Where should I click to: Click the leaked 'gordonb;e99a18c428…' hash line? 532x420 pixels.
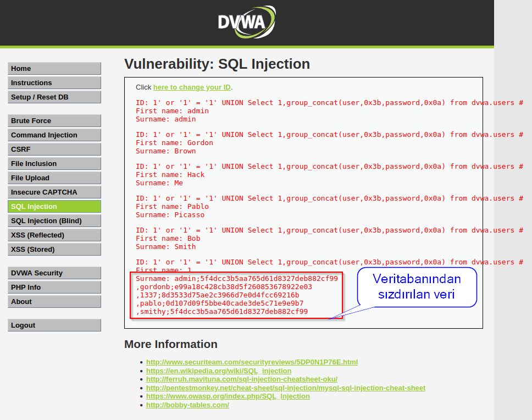(x=224, y=286)
